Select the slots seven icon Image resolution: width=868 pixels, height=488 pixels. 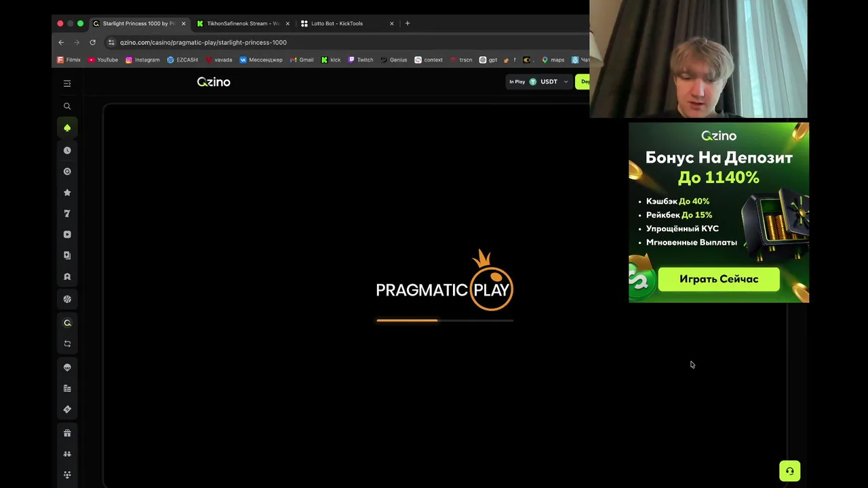(67, 213)
